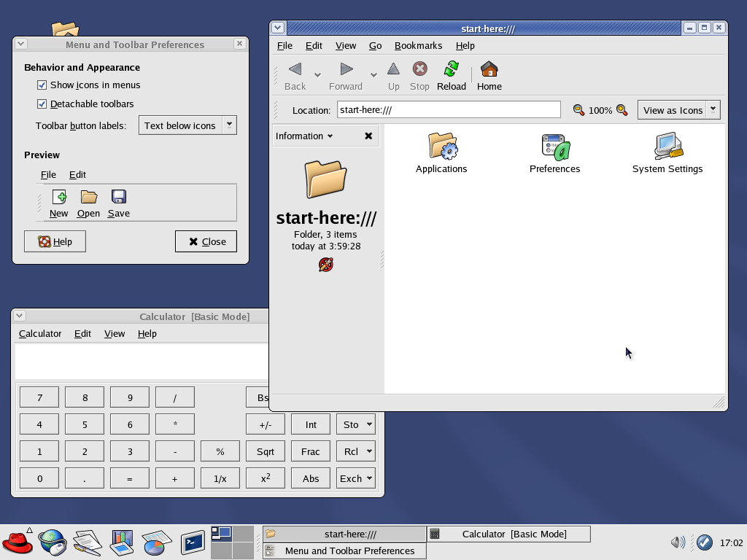Click the +/- sign change button
Screen dimensions: 747x560
(266, 424)
